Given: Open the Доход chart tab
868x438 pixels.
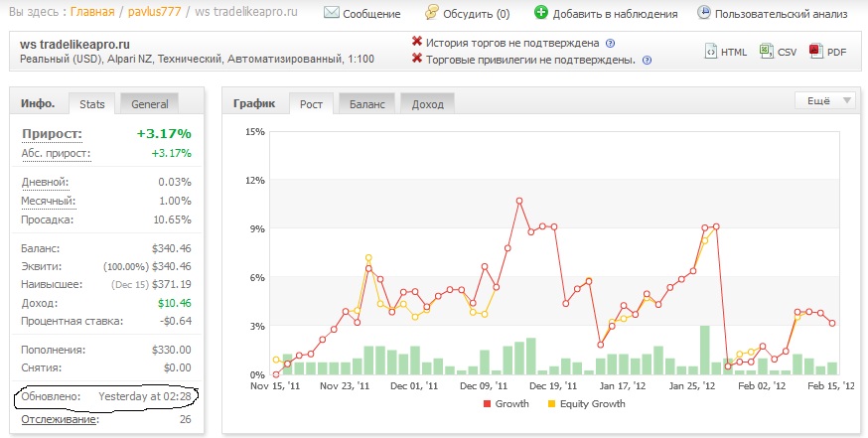Looking at the screenshot, I should 427,104.
